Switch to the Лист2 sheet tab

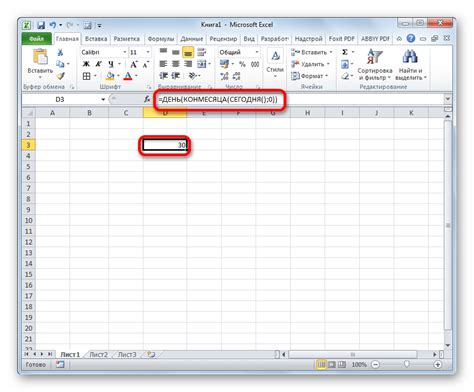(99, 355)
